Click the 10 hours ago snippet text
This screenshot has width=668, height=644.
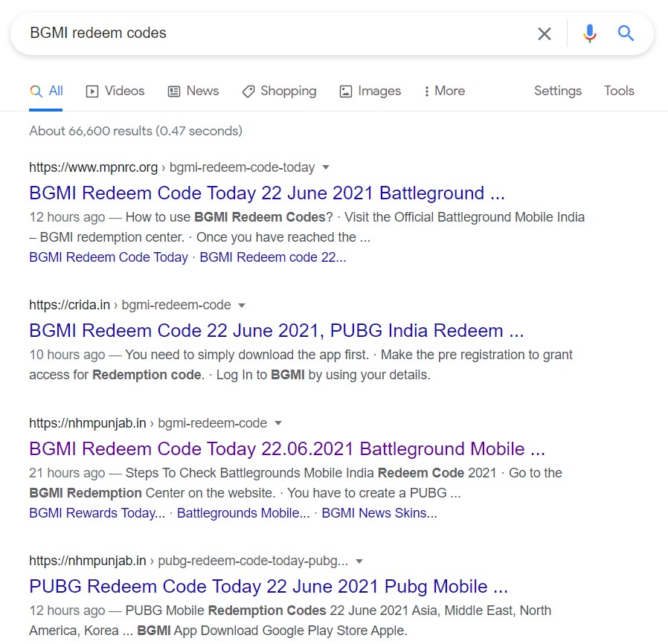tap(67, 355)
